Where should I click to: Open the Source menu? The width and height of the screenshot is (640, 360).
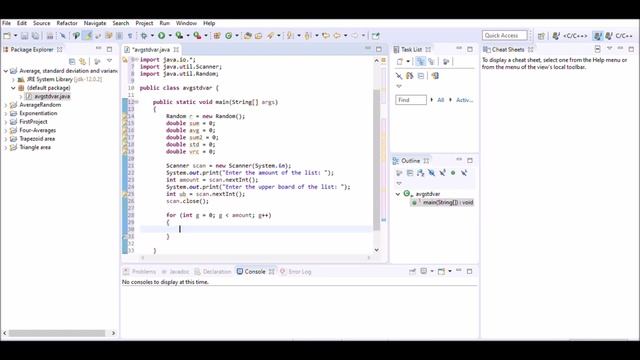coord(42,23)
